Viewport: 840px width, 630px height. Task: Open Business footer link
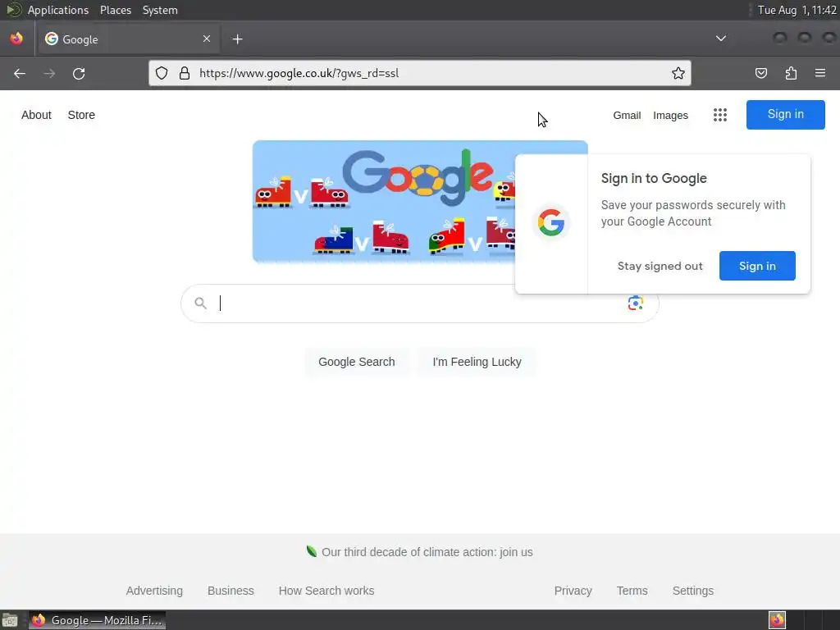(231, 591)
